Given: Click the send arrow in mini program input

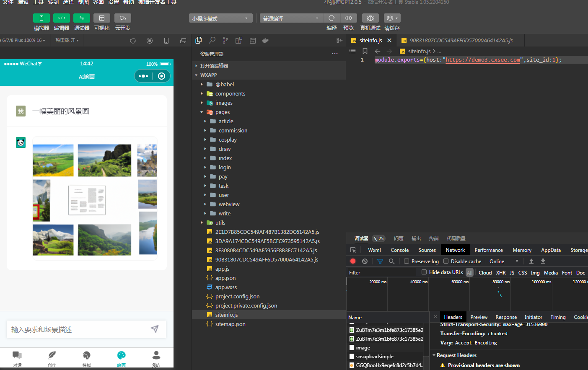Looking at the screenshot, I should (155, 329).
